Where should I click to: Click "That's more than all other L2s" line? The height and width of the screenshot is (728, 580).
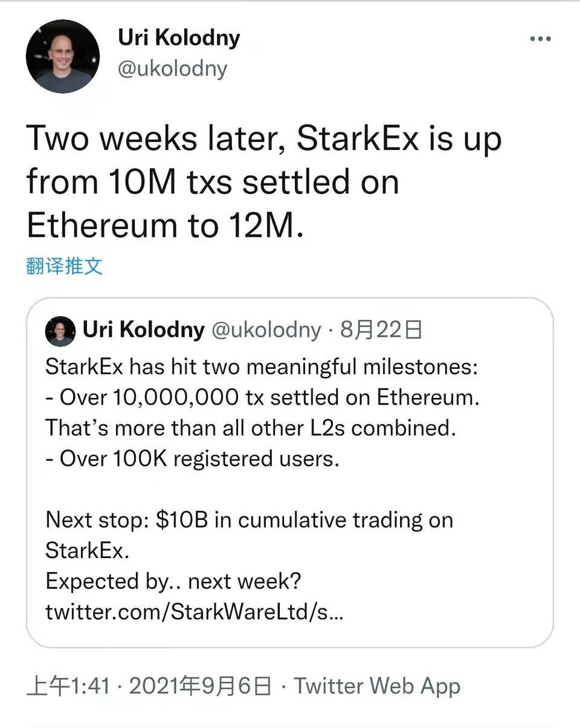[x=250, y=427]
